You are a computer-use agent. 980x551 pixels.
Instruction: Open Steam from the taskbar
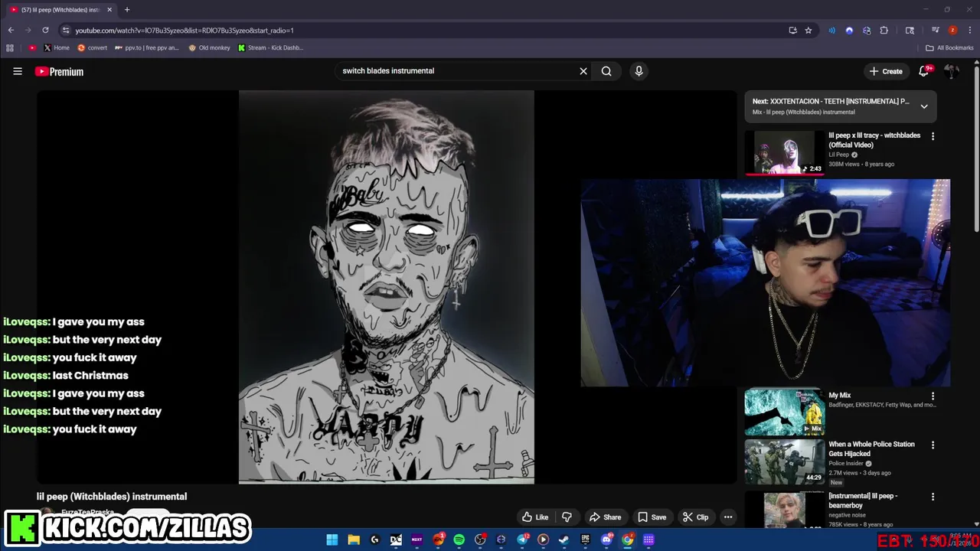point(563,540)
